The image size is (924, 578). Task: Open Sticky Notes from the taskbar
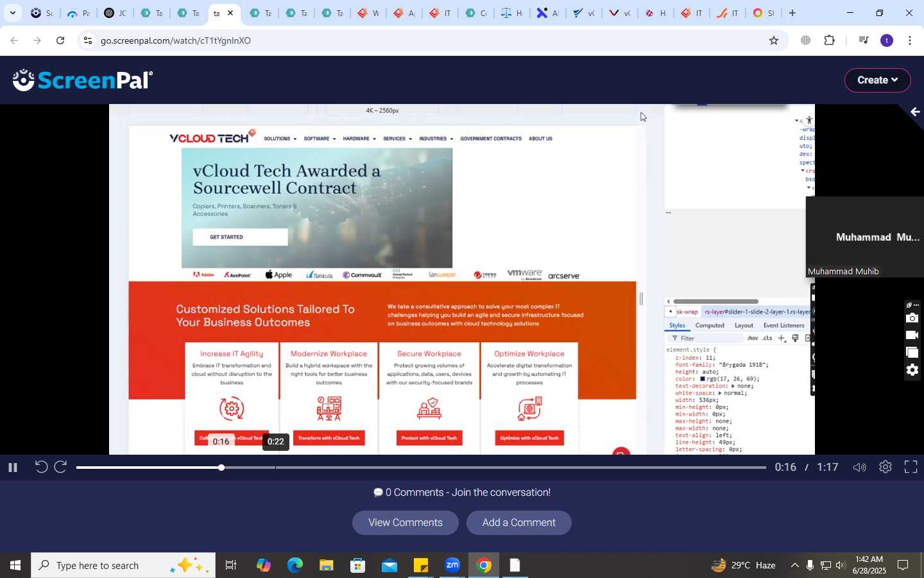click(421, 566)
